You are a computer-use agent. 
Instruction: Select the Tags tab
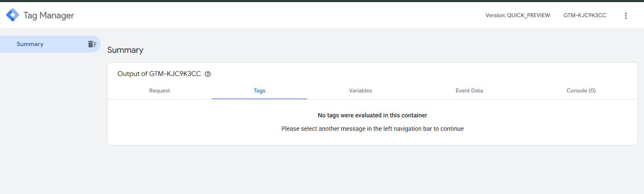click(x=259, y=91)
